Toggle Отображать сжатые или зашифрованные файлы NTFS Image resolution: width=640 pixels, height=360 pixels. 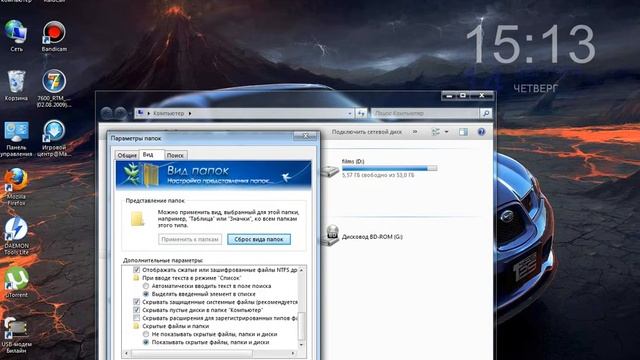137,270
